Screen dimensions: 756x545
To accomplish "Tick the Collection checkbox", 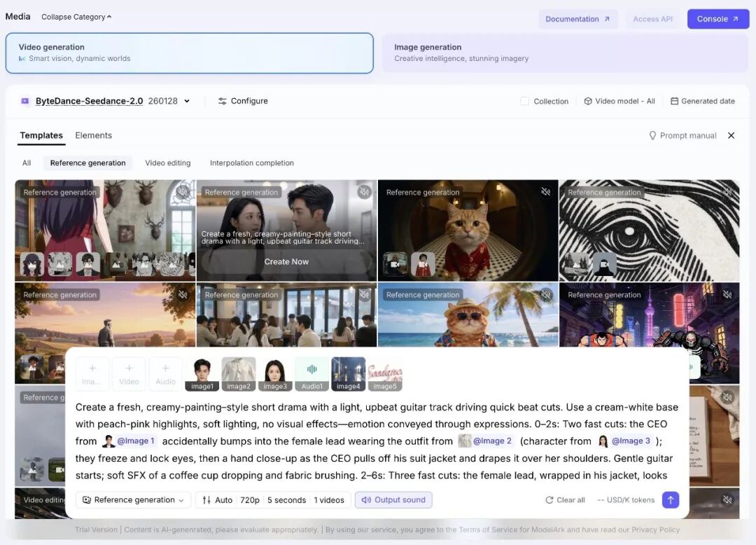I will click(x=524, y=101).
